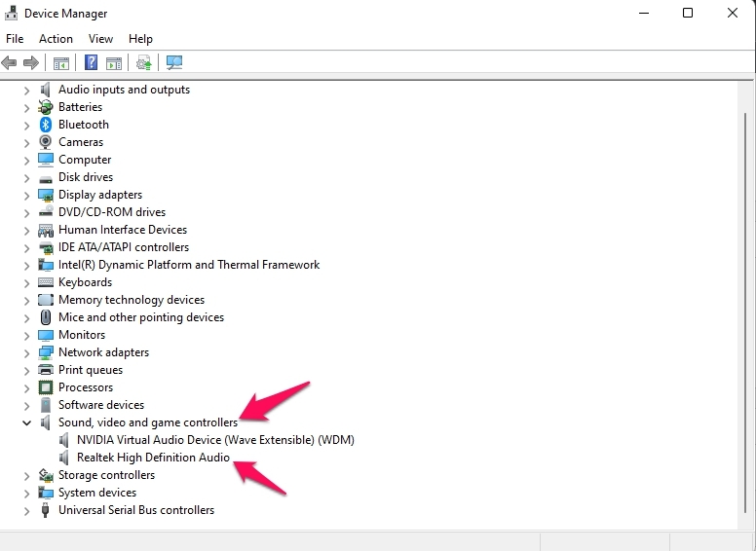
Task: Click the Memory technology devices icon
Action: [46, 300]
